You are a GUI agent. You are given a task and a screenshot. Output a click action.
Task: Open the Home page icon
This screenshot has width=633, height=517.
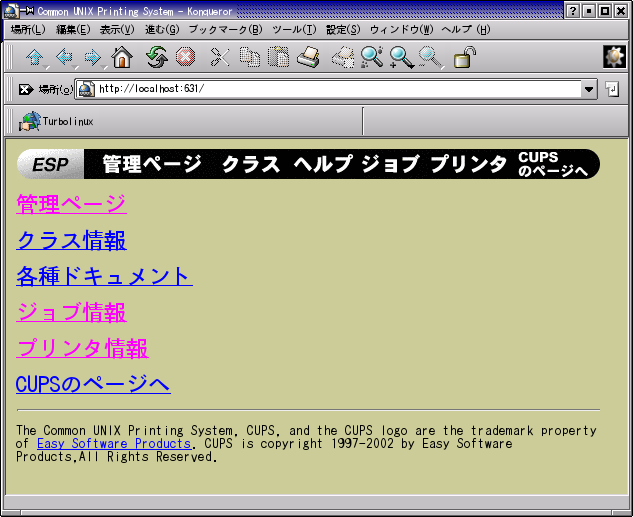pos(122,57)
